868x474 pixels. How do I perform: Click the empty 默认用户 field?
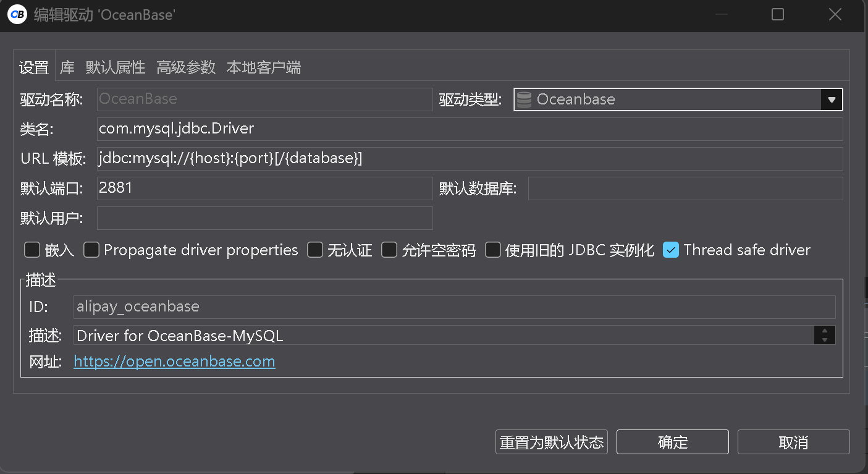coord(265,218)
